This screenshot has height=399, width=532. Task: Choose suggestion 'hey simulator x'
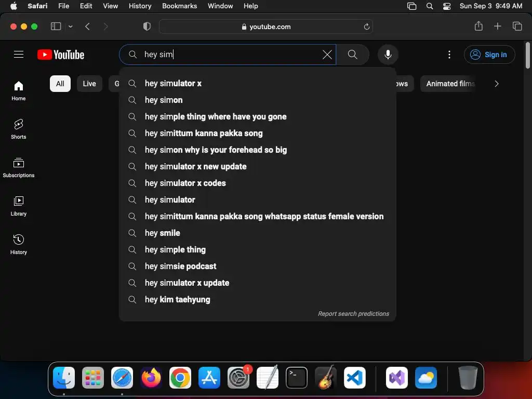tap(257, 84)
